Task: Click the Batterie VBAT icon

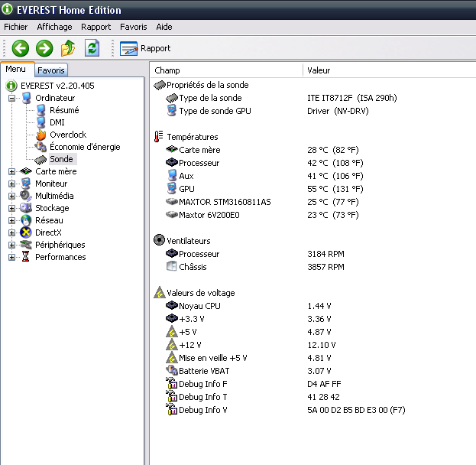Action: coord(172,370)
